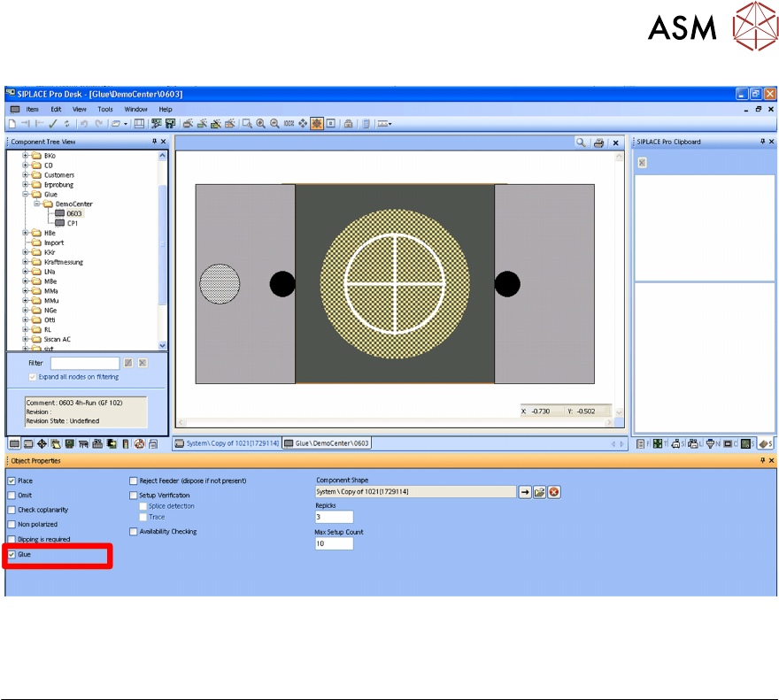The width and height of the screenshot is (779, 700).
Task: Toggle the Setup Verification checkbox
Action: coord(134,496)
